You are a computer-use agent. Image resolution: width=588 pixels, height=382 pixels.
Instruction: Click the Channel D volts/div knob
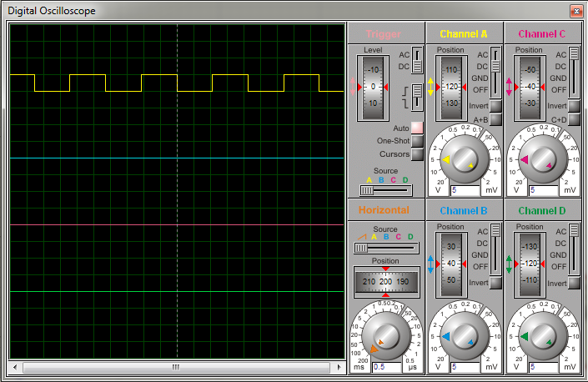[x=543, y=336]
